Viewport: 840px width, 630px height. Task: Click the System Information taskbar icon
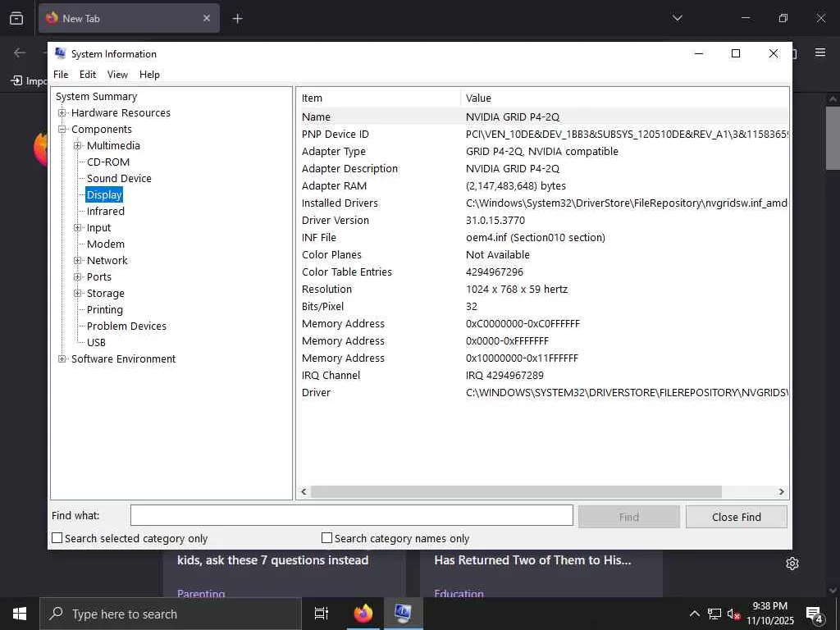(x=403, y=614)
